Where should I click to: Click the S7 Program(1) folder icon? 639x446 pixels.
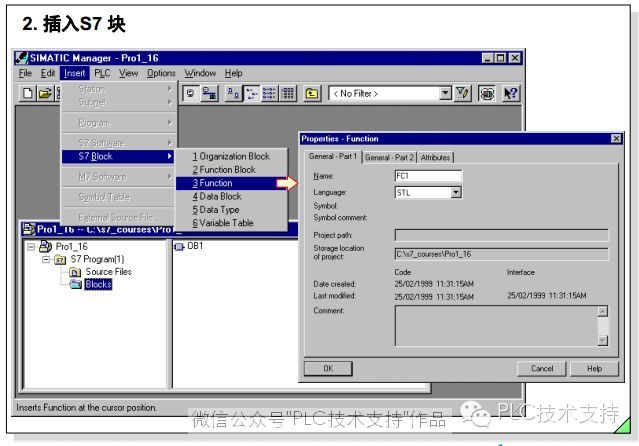coord(60,259)
